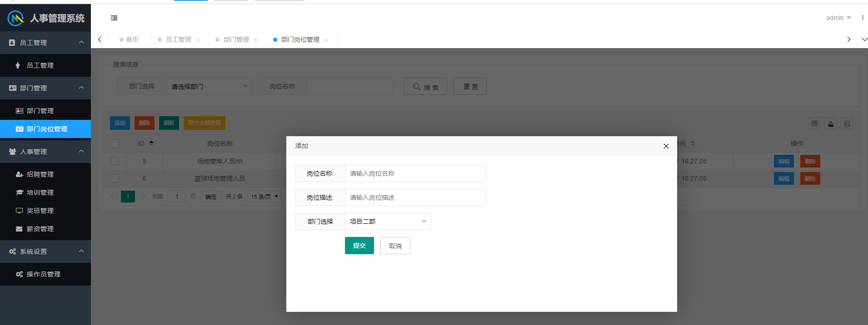This screenshot has width=868, height=325.
Task: Click the more options vertical dots icon
Action: click(863, 18)
